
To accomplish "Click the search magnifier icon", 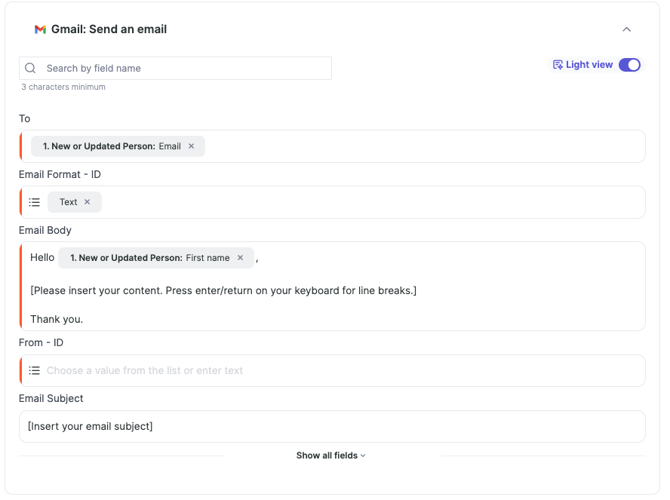I will point(31,68).
